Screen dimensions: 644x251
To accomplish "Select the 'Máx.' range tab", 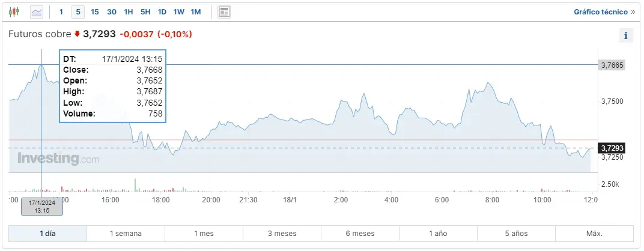I will point(594,234).
